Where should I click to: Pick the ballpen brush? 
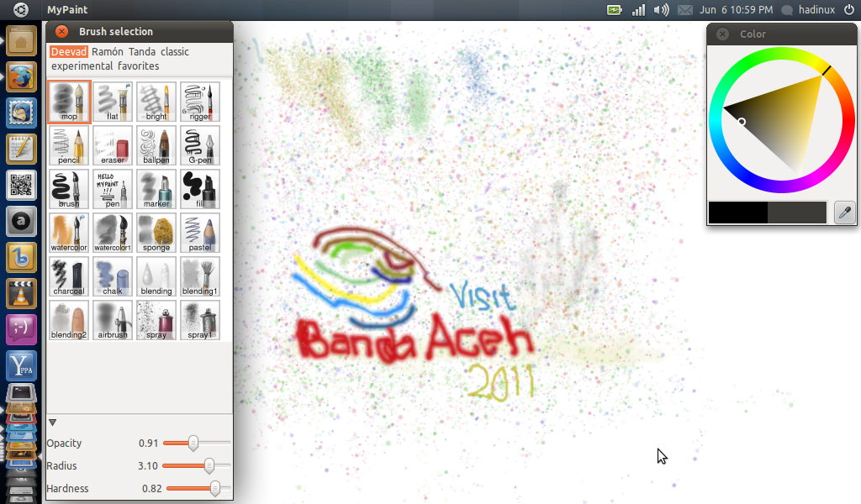[x=156, y=145]
